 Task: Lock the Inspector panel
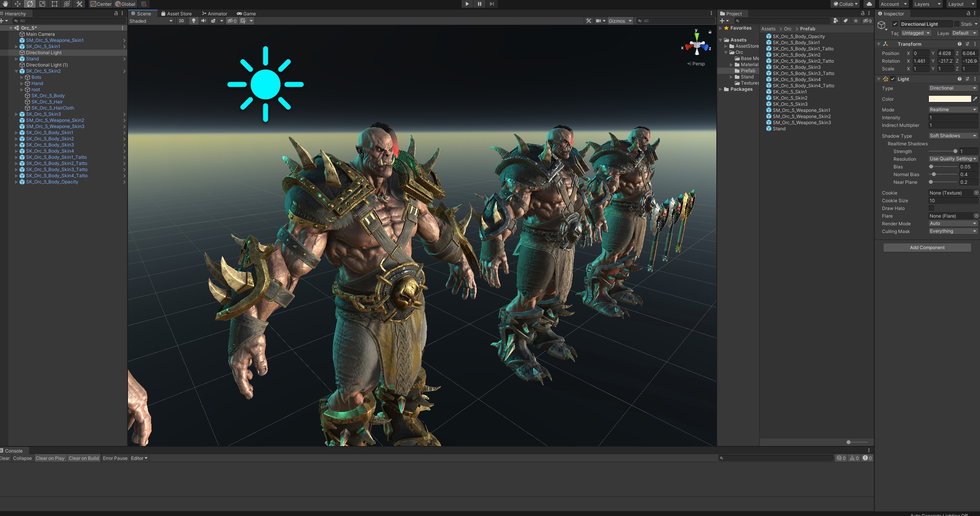(x=968, y=13)
